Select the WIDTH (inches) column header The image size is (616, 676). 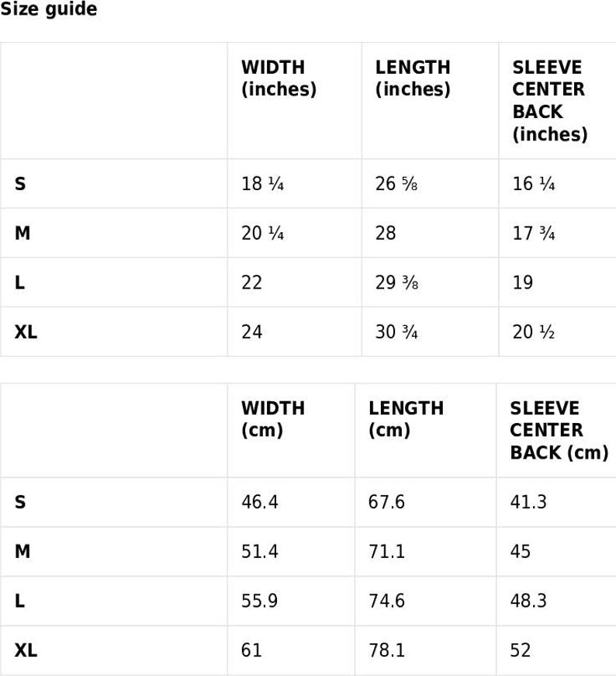click(279, 78)
